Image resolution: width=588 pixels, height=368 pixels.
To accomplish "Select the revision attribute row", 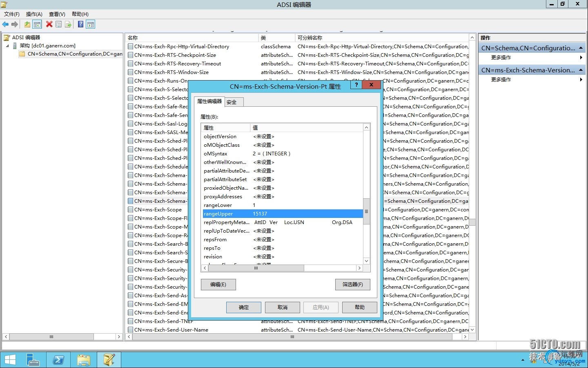I will (283, 257).
